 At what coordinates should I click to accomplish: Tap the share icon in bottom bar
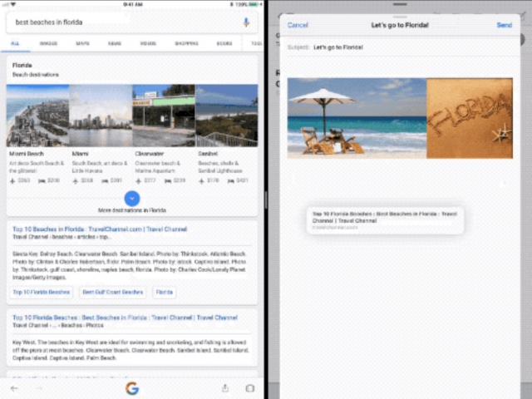coord(225,388)
